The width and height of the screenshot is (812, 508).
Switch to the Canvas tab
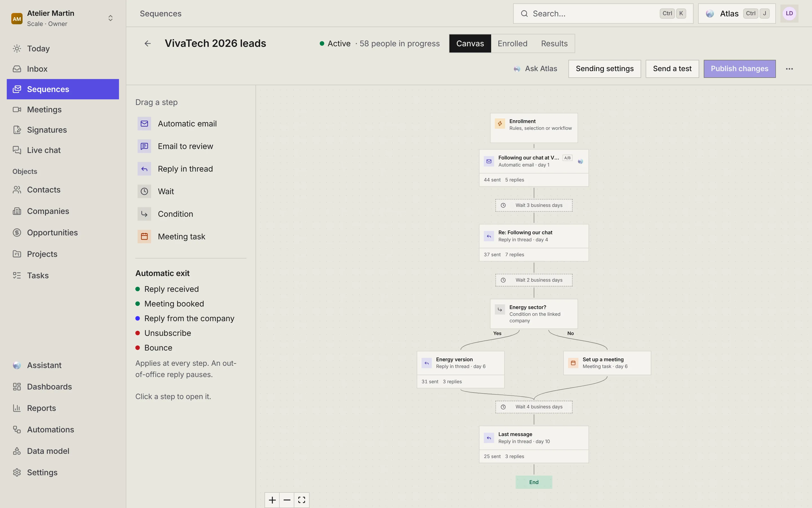(470, 43)
